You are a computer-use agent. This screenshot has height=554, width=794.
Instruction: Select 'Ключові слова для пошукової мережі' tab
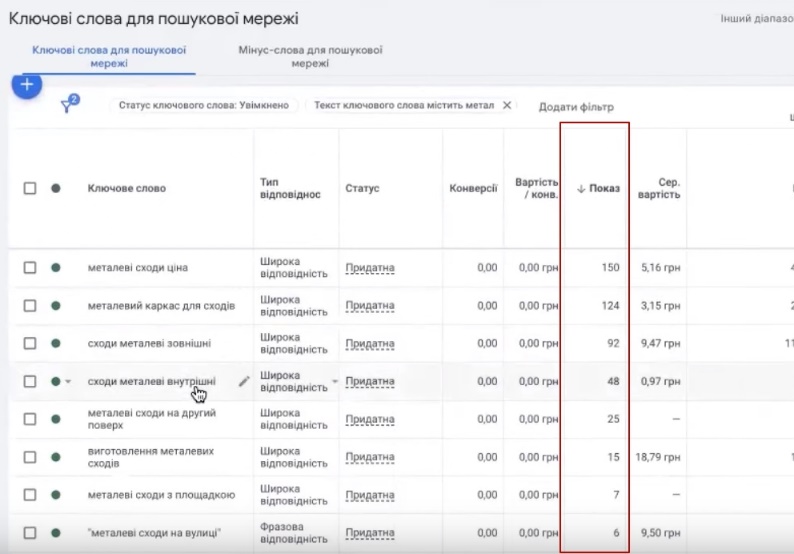pos(109,56)
